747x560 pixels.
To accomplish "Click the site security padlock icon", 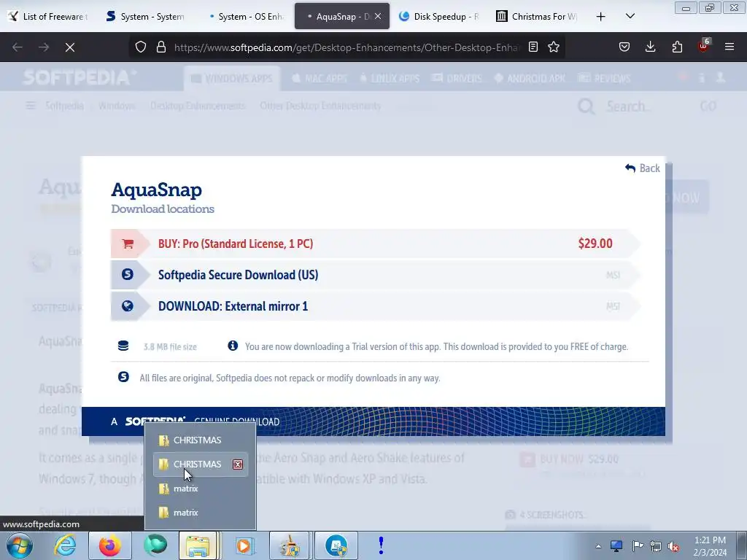I will pyautogui.click(x=161, y=47).
